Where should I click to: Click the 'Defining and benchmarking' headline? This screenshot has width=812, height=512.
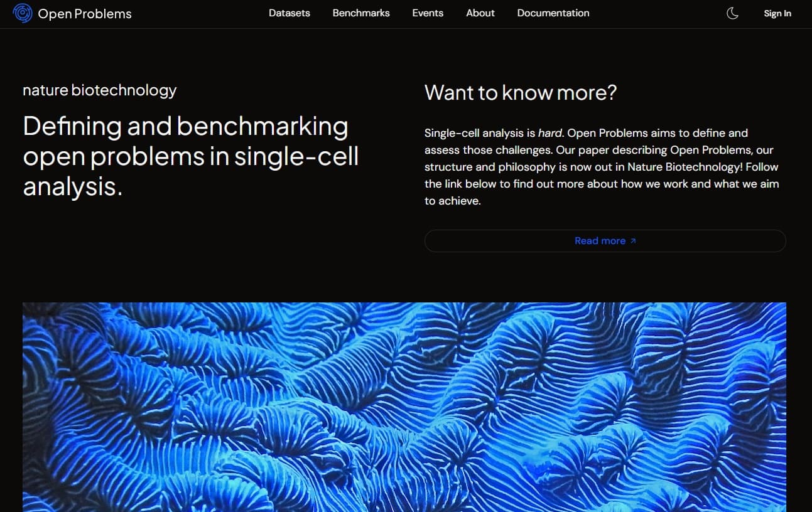click(x=185, y=127)
